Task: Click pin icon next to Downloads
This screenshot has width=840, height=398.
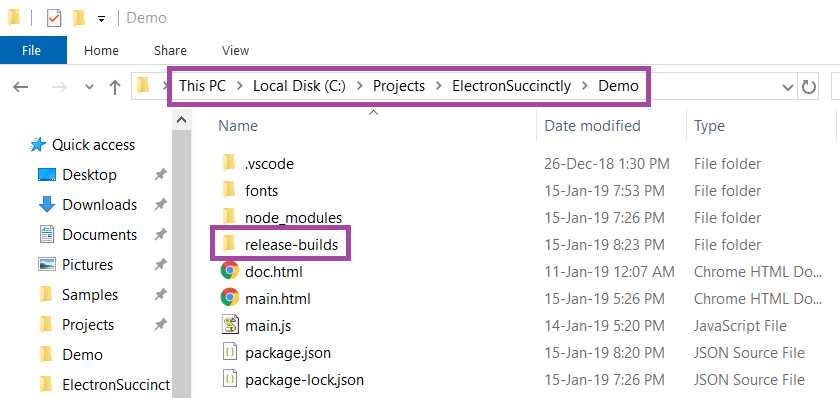Action: coord(160,205)
